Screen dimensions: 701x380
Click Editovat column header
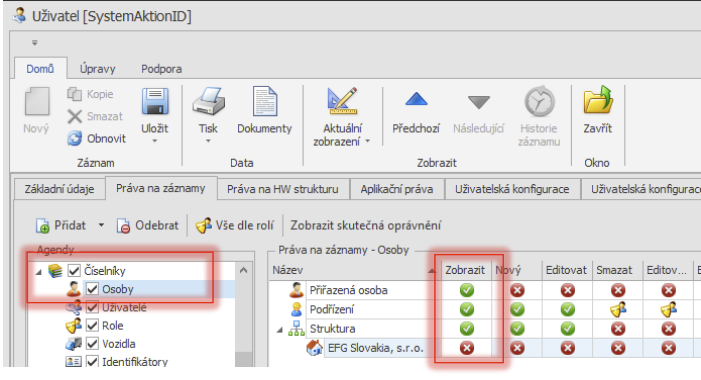point(566,270)
